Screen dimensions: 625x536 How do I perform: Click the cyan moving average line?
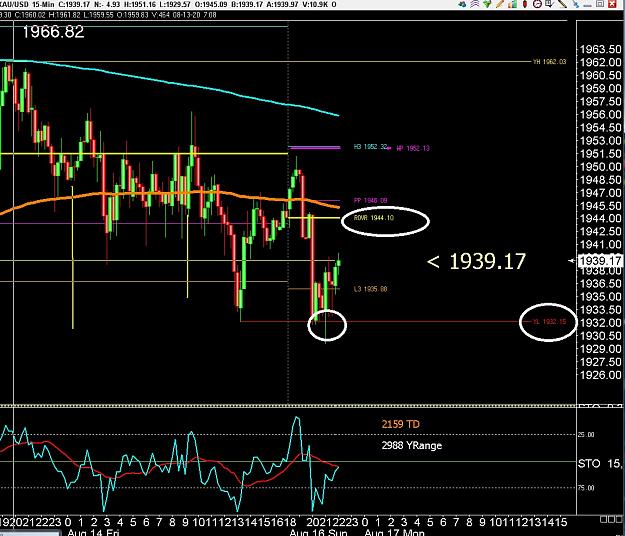[171, 83]
